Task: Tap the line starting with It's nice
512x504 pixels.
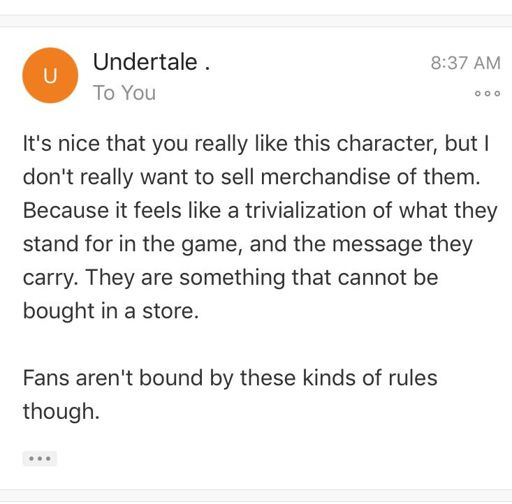Action: [256, 144]
